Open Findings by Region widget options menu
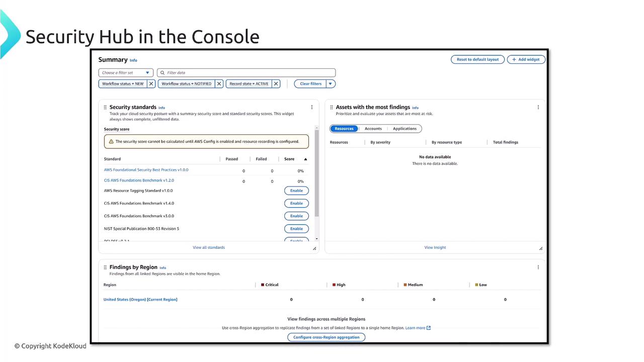 coord(538,267)
